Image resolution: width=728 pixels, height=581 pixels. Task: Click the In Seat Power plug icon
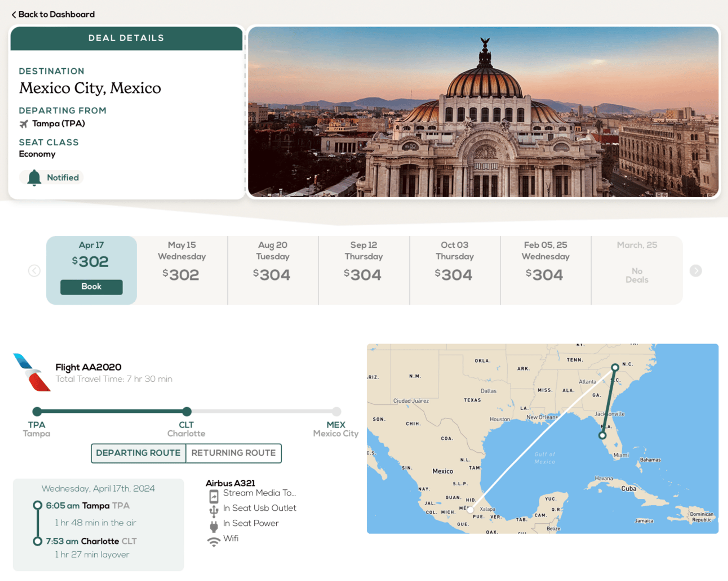214,527
